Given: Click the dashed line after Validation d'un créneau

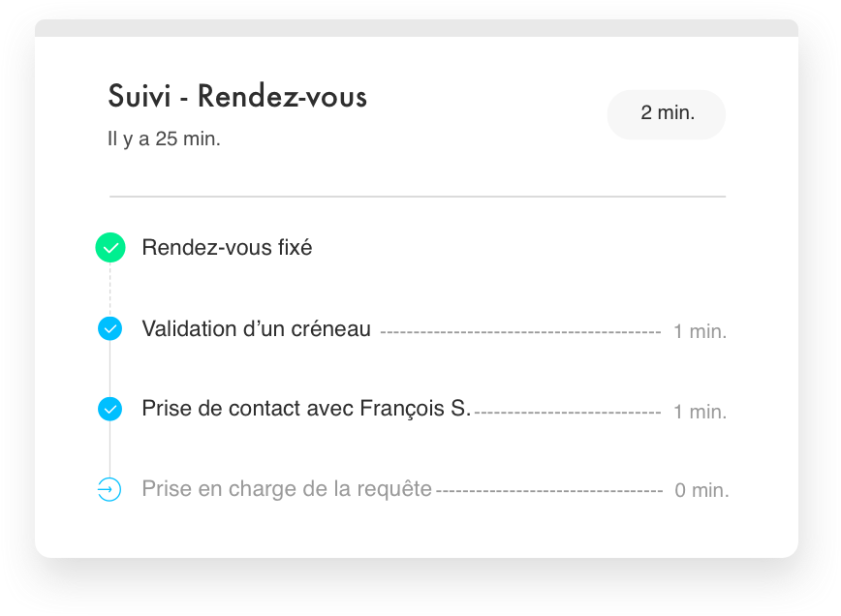Looking at the screenshot, I should coord(521,333).
